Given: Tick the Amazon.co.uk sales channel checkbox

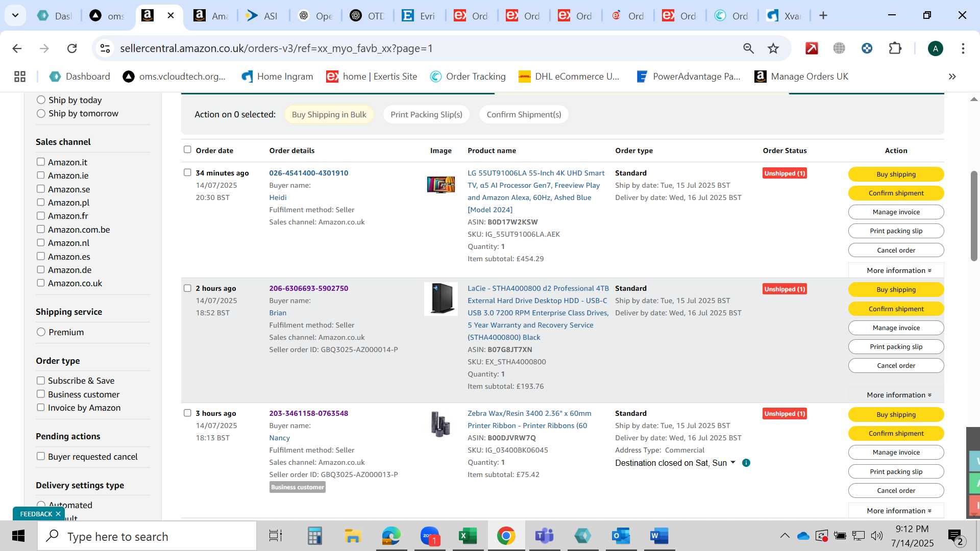Looking at the screenshot, I should [41, 283].
